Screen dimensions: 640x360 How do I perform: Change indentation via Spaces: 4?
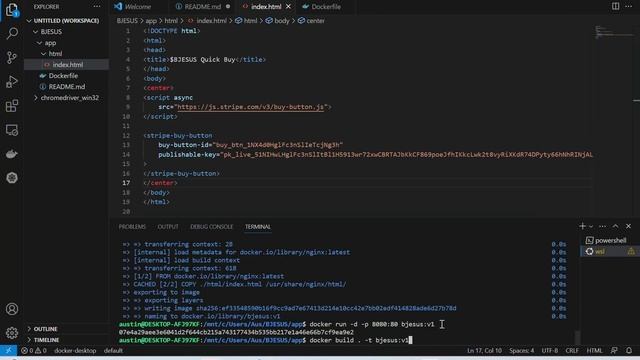click(x=521, y=350)
